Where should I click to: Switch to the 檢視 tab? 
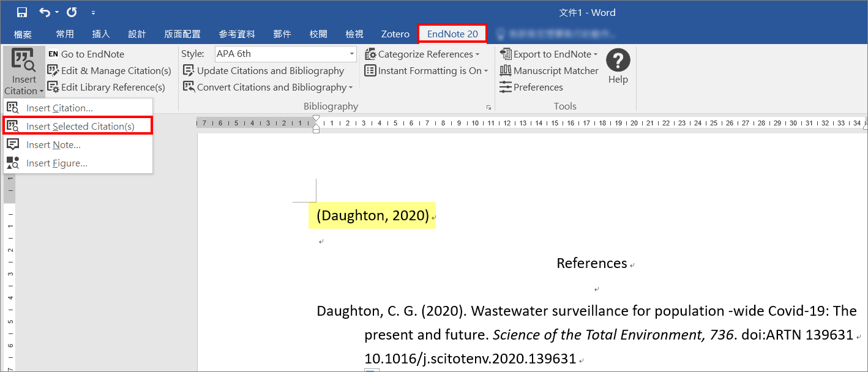click(354, 34)
